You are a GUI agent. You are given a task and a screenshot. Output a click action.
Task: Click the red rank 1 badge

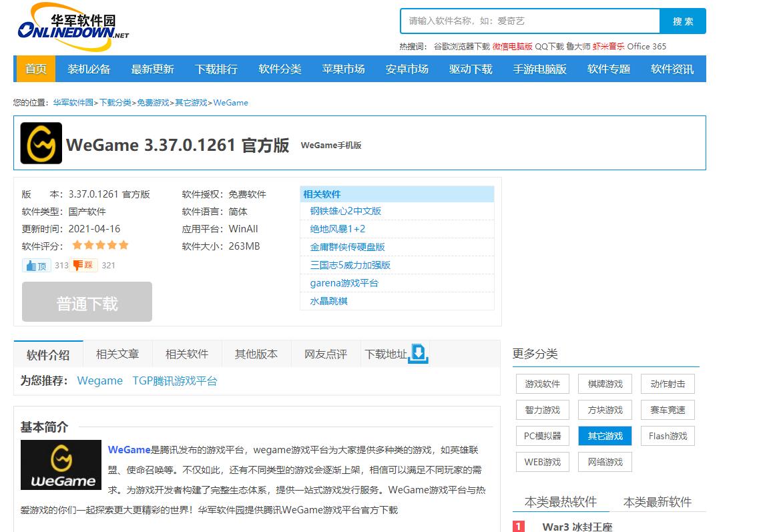click(518, 527)
